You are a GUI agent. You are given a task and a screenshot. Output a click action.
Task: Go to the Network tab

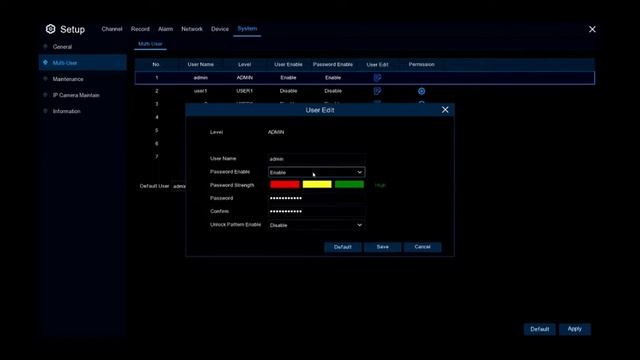pos(192,29)
